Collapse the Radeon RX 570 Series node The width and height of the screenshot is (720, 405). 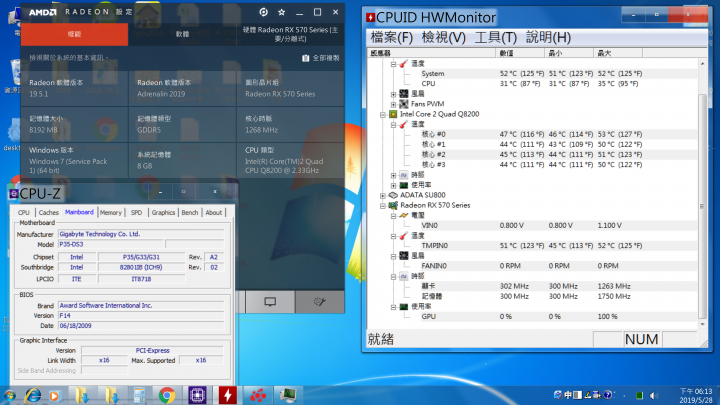pos(382,206)
